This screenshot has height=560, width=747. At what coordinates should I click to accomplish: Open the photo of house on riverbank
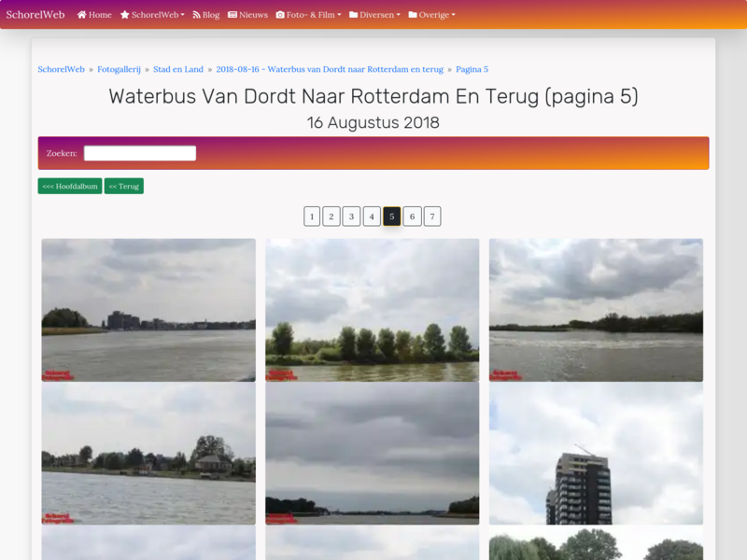pos(148,454)
